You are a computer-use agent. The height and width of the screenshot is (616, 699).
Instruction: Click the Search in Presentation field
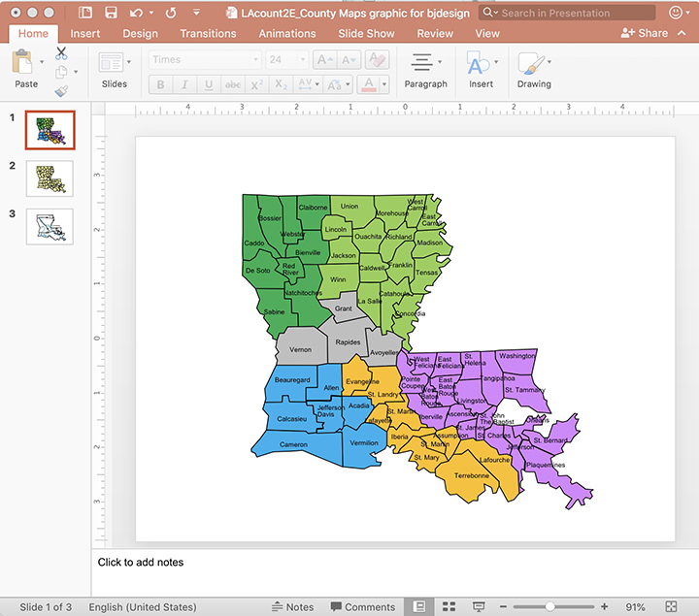coord(568,13)
